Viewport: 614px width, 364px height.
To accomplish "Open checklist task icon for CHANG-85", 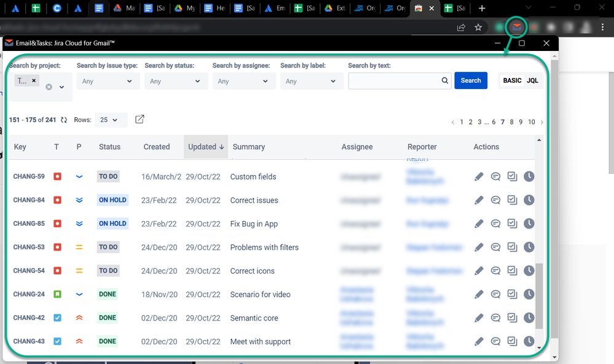I will pyautogui.click(x=512, y=223).
